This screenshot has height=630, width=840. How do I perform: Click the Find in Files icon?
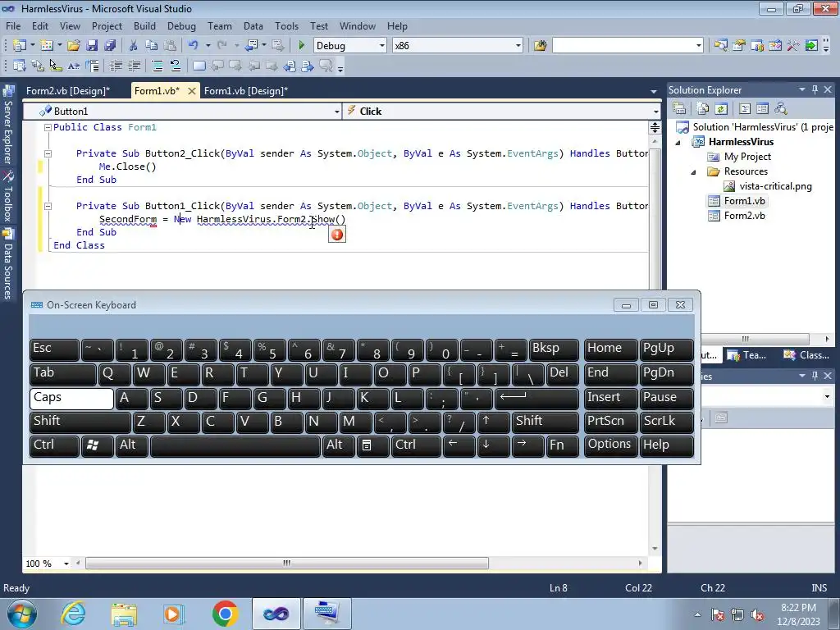(x=540, y=46)
